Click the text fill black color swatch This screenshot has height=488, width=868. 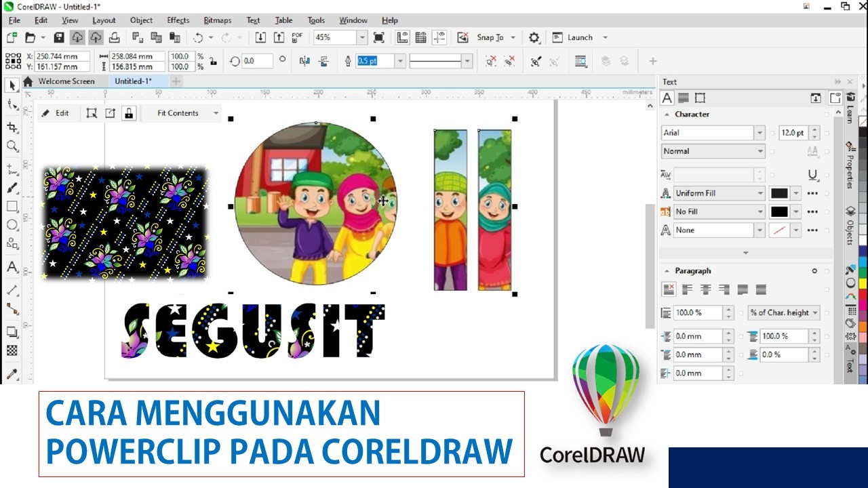point(779,193)
